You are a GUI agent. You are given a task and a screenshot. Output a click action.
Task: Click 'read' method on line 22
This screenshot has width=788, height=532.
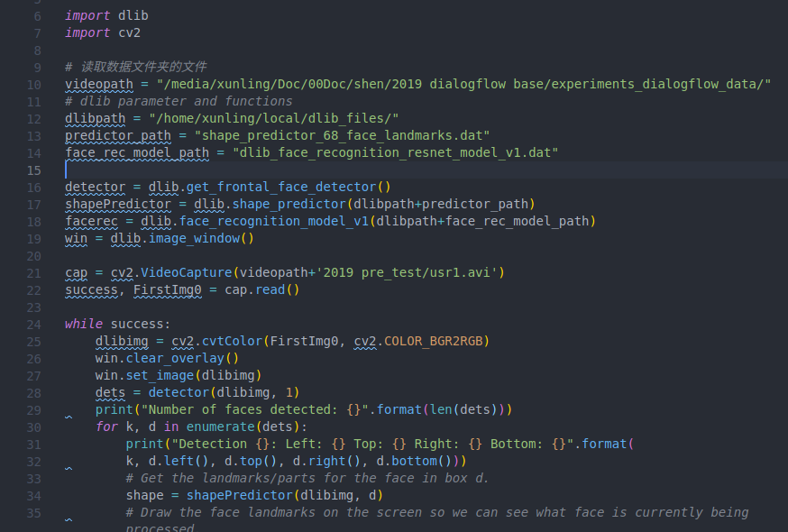(270, 289)
